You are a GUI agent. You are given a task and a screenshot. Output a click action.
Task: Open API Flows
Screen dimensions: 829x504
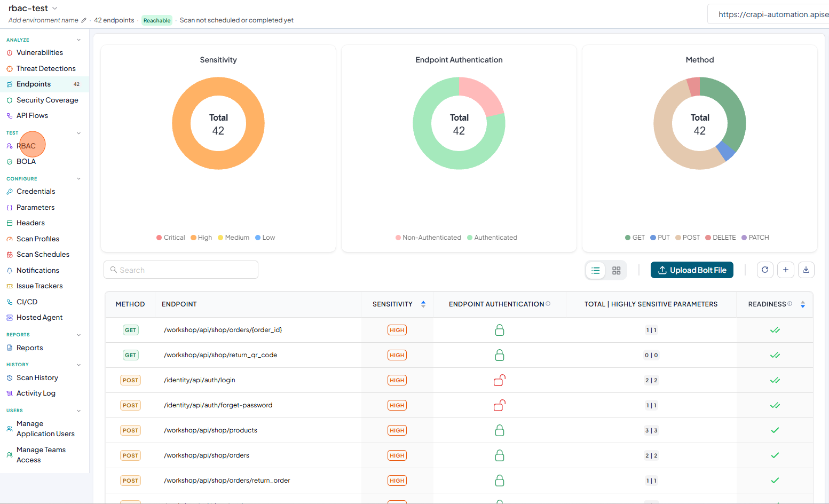[32, 116]
